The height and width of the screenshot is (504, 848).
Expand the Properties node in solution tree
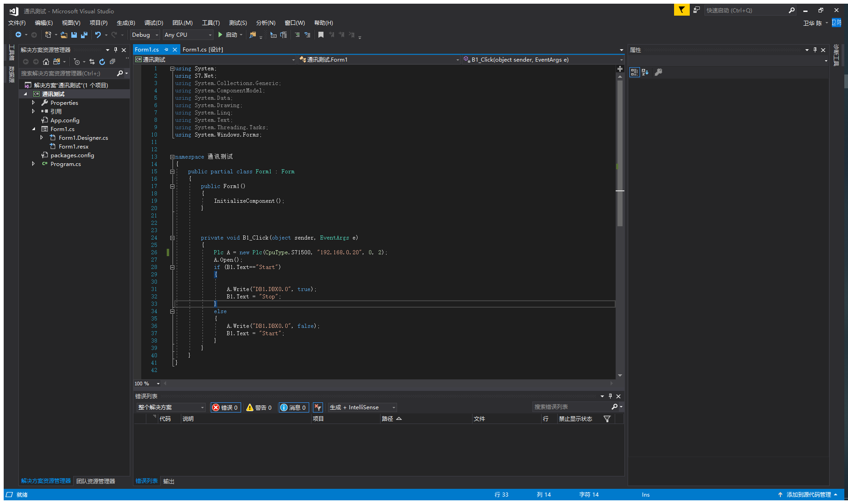click(33, 103)
